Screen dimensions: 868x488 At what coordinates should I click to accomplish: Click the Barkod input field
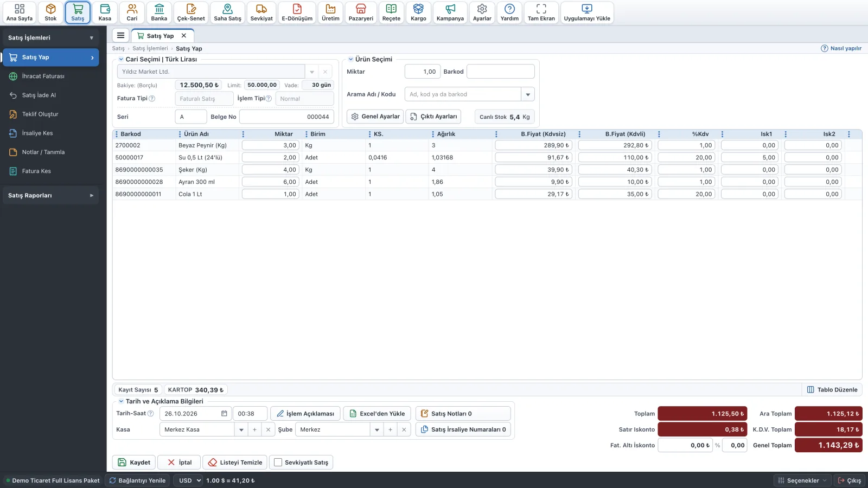[500, 72]
